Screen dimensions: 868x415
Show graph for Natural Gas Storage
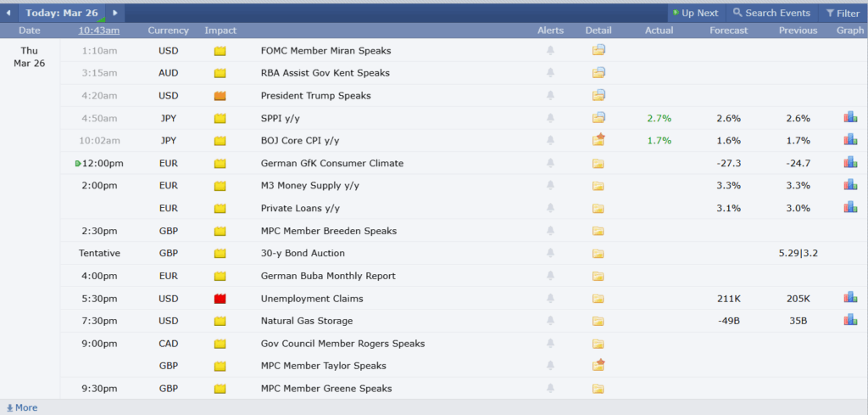coord(849,321)
